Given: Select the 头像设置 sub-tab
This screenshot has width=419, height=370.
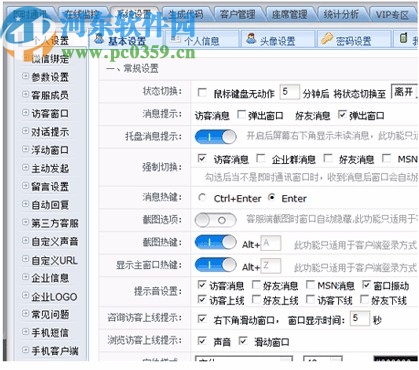Looking at the screenshot, I should coord(278,41).
